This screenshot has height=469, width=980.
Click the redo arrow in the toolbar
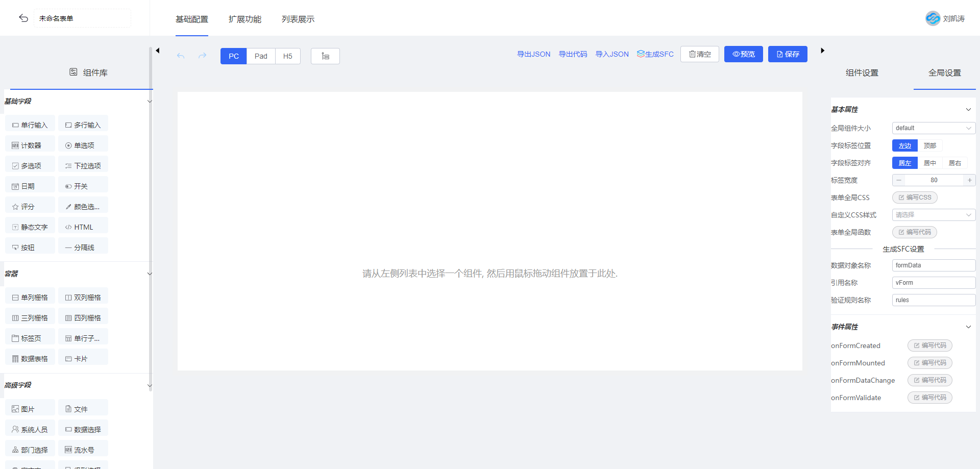point(202,56)
